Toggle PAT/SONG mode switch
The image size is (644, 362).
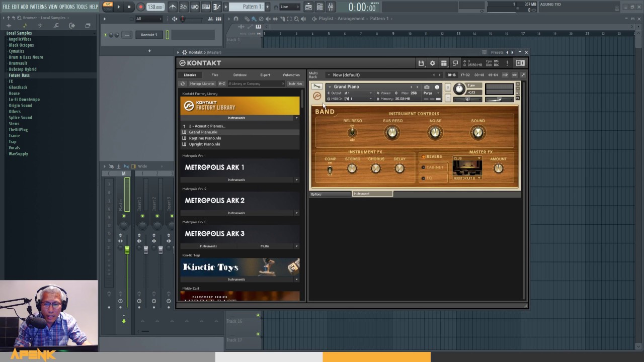pos(108,6)
